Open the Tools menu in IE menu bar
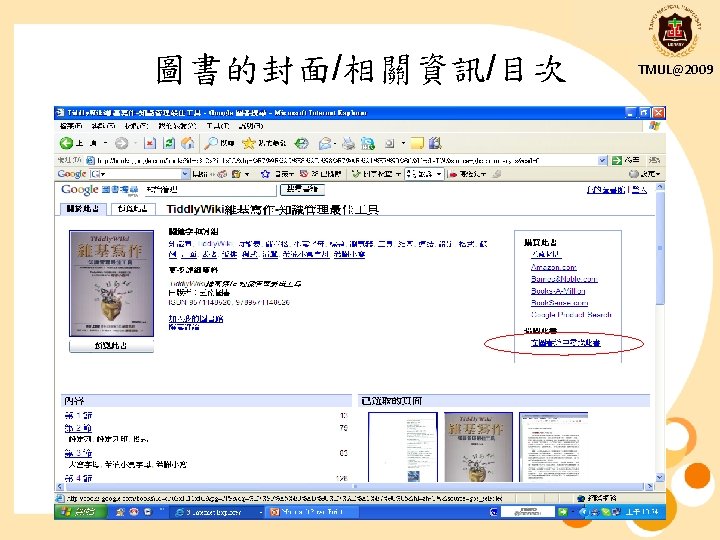Image resolution: width=720 pixels, height=540 pixels. coord(218,125)
